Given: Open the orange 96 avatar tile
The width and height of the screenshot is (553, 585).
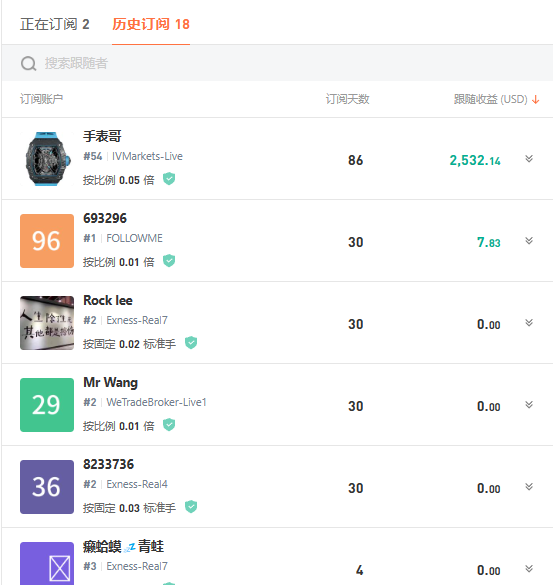Looking at the screenshot, I should [47, 241].
